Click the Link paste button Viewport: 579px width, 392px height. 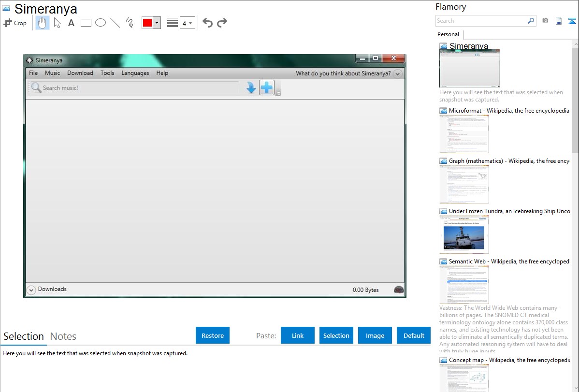point(298,335)
